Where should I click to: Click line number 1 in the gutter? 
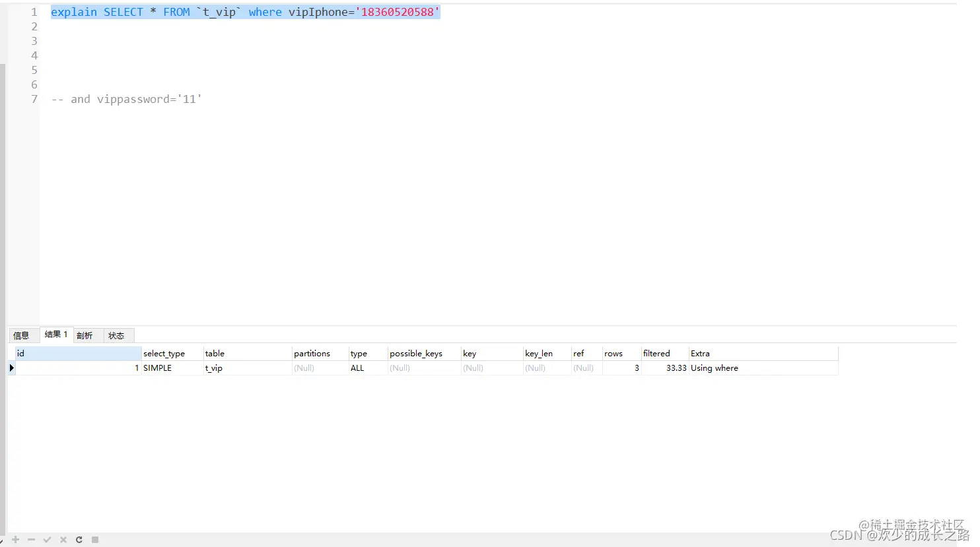pyautogui.click(x=34, y=12)
